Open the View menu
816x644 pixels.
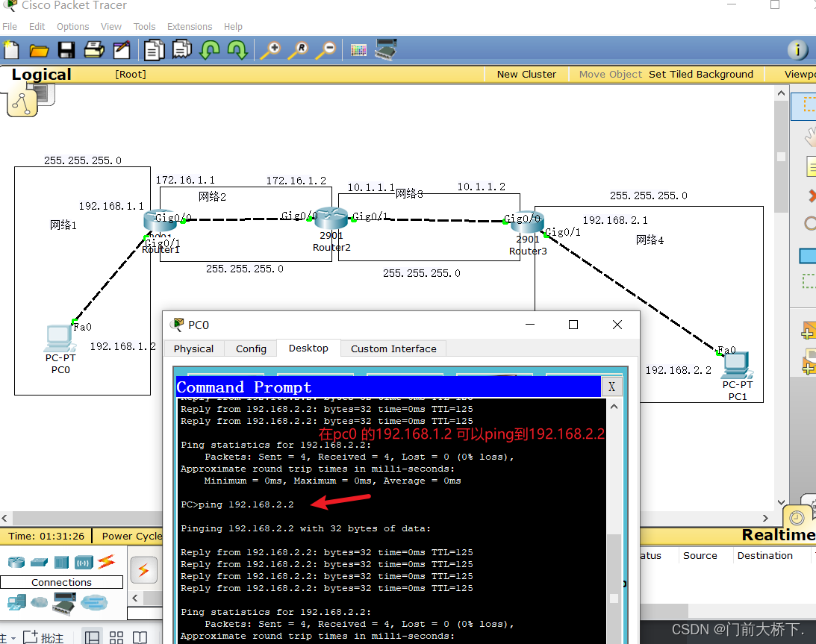pyautogui.click(x=110, y=27)
